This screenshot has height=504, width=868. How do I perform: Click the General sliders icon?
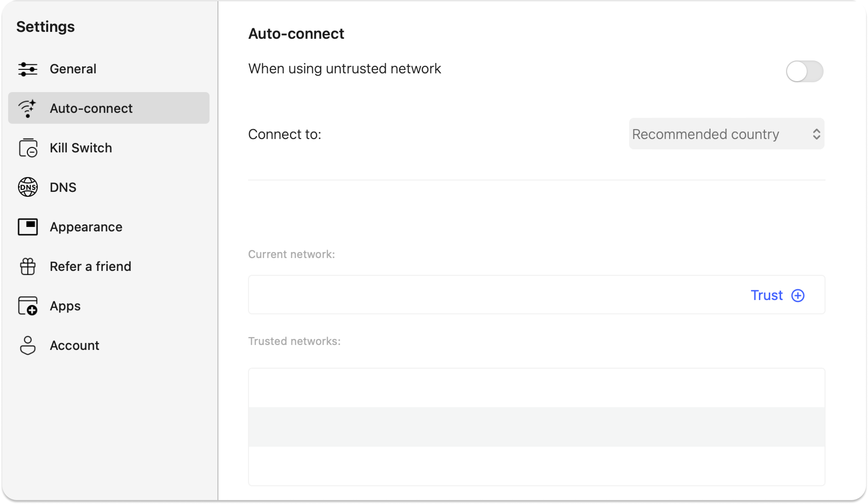[28, 69]
